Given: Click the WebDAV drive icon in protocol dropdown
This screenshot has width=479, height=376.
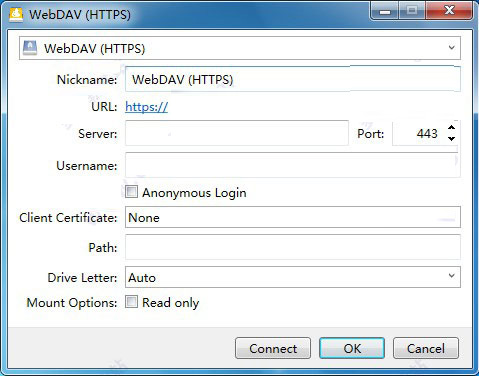Looking at the screenshot, I should 30,48.
